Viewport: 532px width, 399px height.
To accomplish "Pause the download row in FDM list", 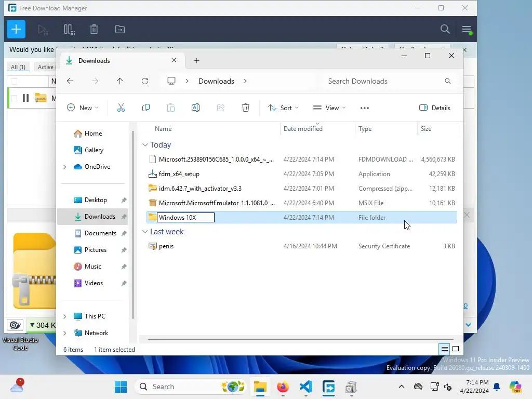I will coord(26,98).
